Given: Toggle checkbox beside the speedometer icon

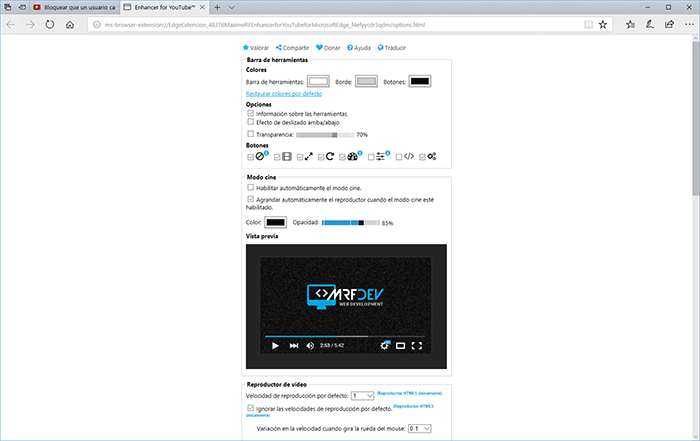Looking at the screenshot, I should click(x=342, y=157).
